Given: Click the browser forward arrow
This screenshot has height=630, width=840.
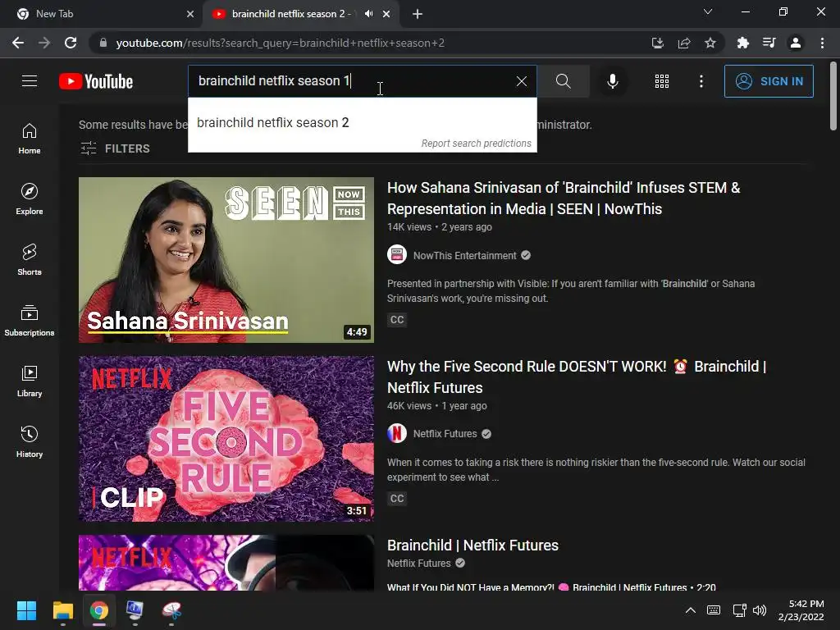Looking at the screenshot, I should coord(44,43).
